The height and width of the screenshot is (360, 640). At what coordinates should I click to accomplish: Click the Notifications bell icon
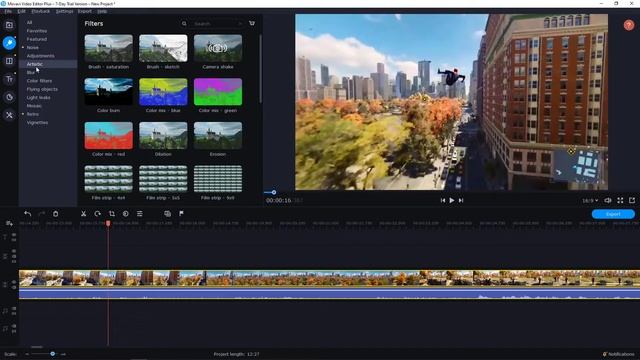(x=604, y=354)
